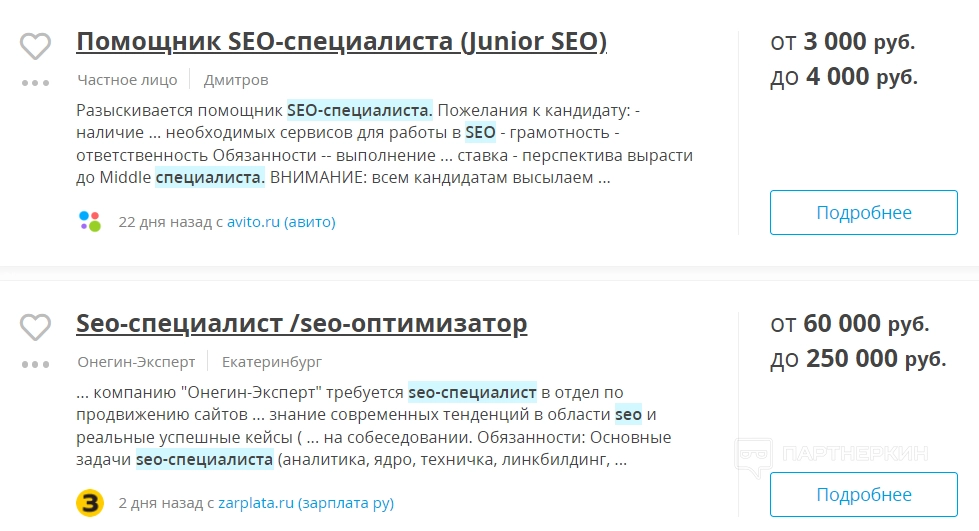Click the Avito colored dots source icon
Screen dimensions: 979x531
pos(90,221)
